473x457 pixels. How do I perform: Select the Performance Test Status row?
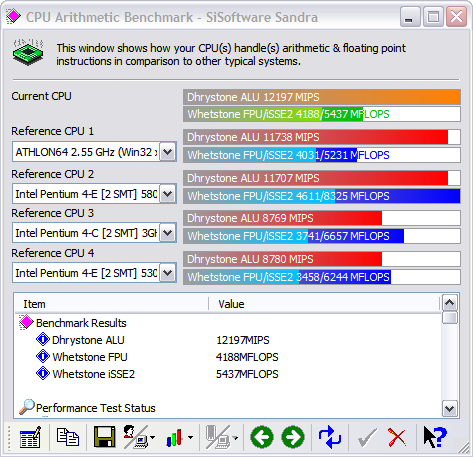[96, 408]
